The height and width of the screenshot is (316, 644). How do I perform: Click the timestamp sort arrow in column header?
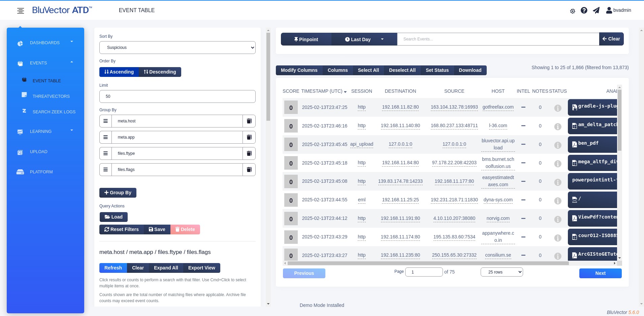click(345, 92)
